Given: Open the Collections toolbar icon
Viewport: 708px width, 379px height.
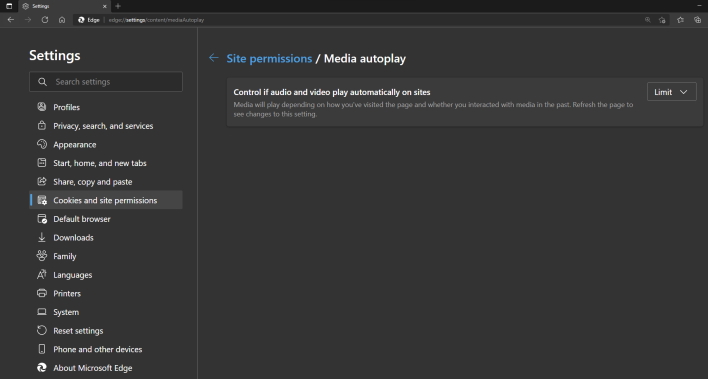Looking at the screenshot, I should pyautogui.click(x=698, y=20).
